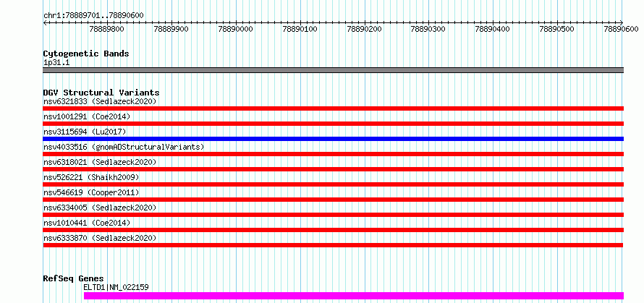
Task: Click ruler position 78890500
Action: coord(557,29)
